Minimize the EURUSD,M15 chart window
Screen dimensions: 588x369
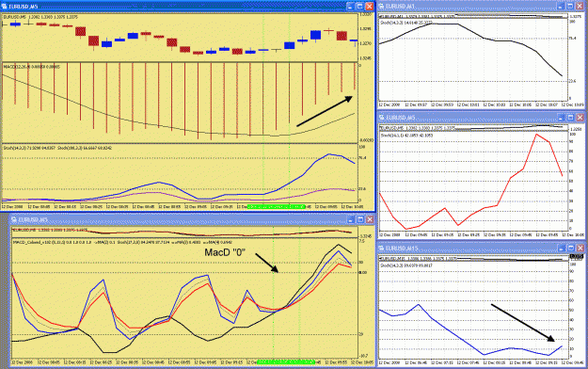coord(561,249)
